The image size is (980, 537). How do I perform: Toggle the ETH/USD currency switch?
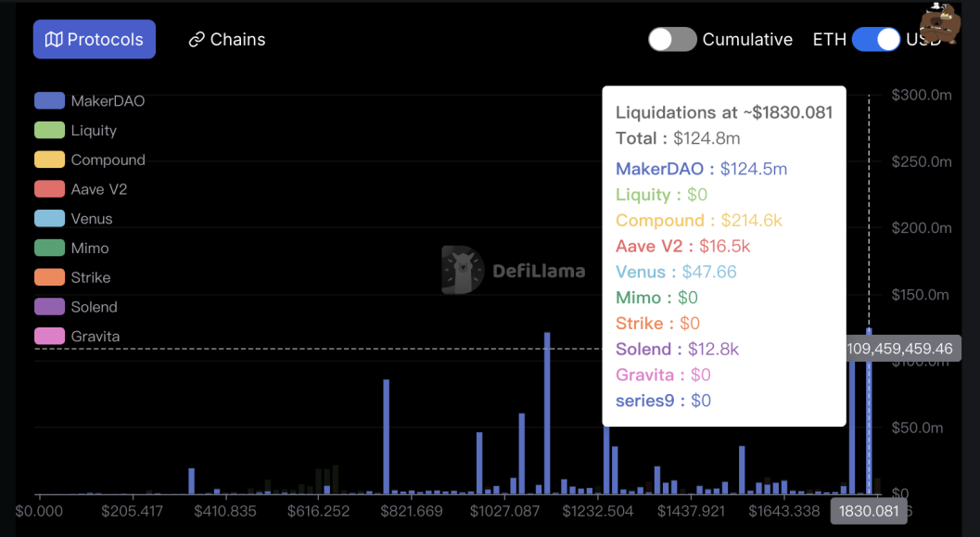[x=875, y=39]
